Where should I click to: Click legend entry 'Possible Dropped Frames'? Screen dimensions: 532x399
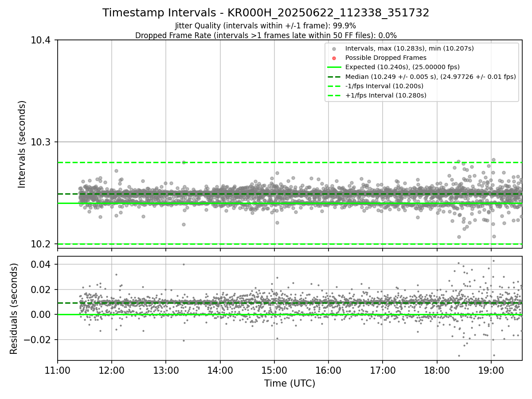coord(386,58)
